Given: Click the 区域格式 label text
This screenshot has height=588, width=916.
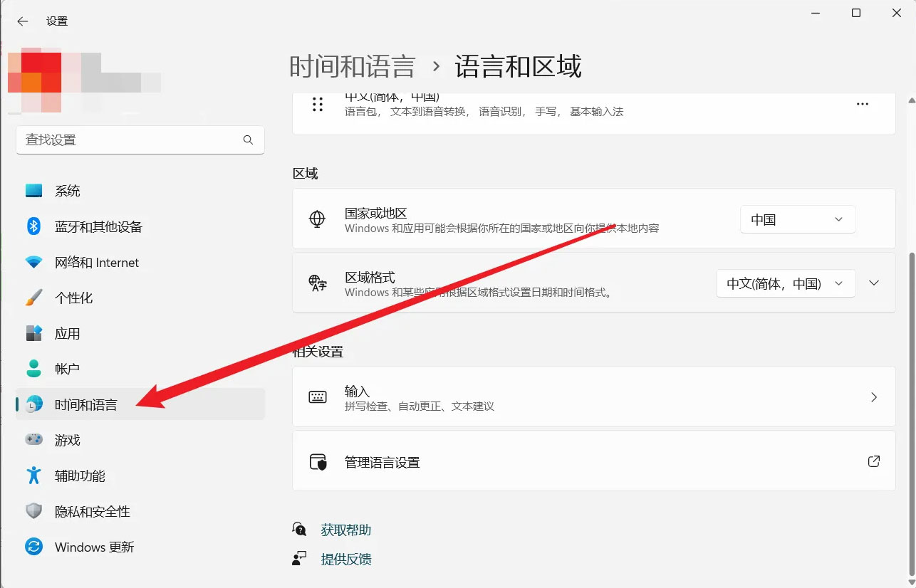Looking at the screenshot, I should click(x=370, y=278).
